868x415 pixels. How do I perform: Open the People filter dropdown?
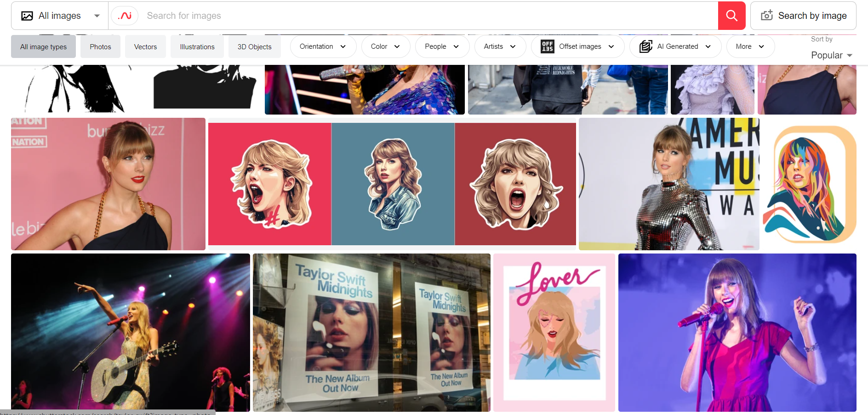(442, 46)
